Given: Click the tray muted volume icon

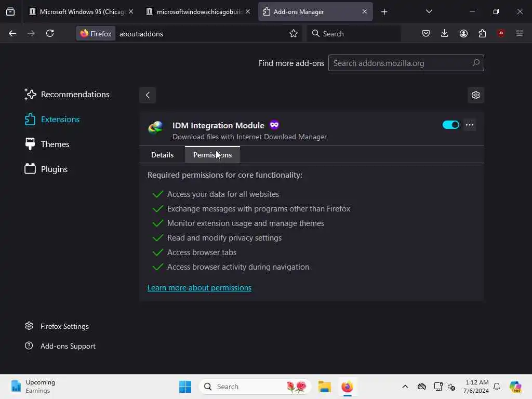Looking at the screenshot, I should [x=451, y=387].
